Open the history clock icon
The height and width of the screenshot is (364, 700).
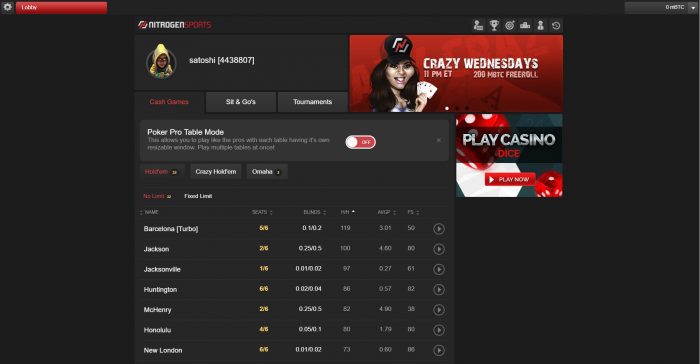[556, 25]
